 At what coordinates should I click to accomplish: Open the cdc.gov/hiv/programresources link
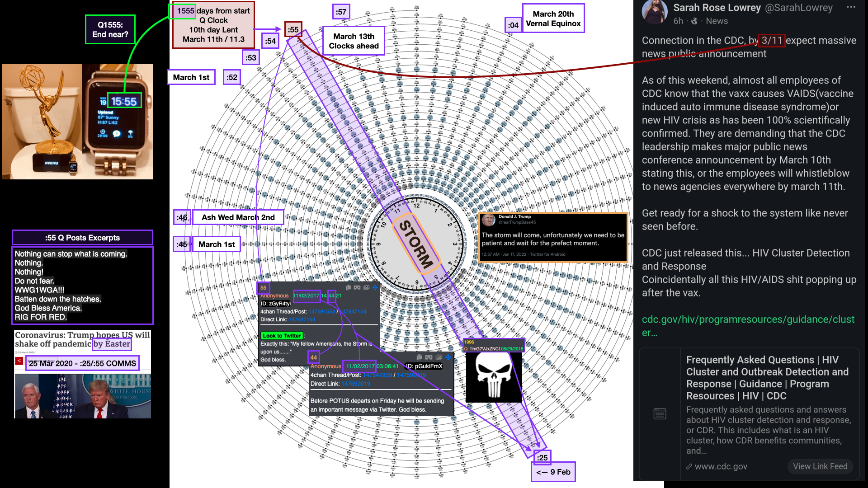(748, 326)
